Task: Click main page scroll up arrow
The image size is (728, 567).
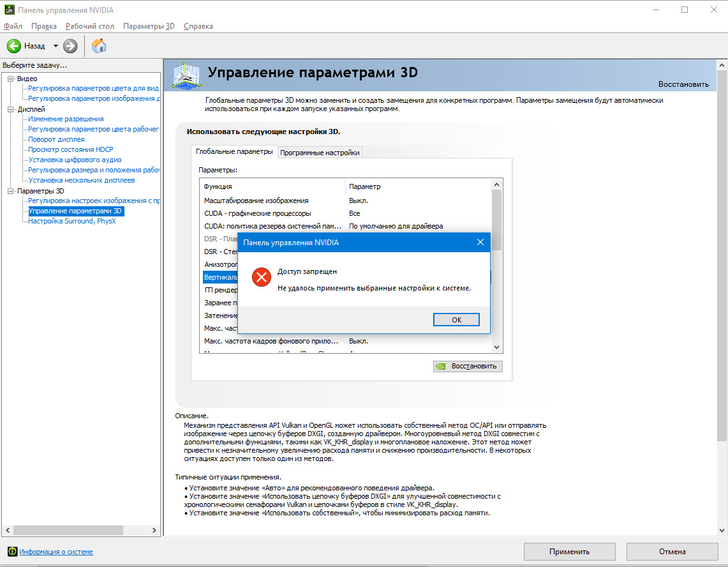Action: point(722,66)
